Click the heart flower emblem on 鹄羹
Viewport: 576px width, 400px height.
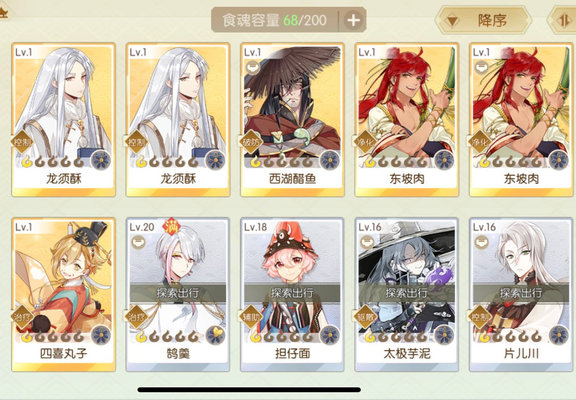[215, 335]
